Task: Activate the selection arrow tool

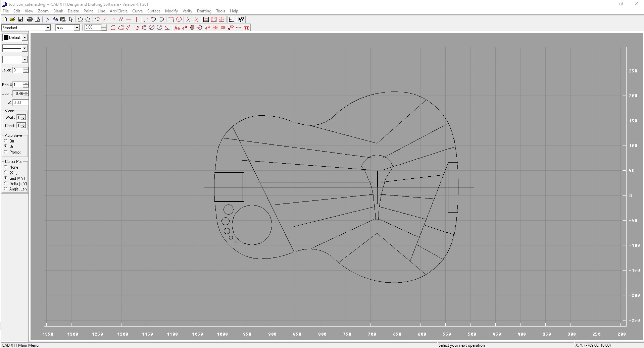Action: pyautogui.click(x=71, y=19)
